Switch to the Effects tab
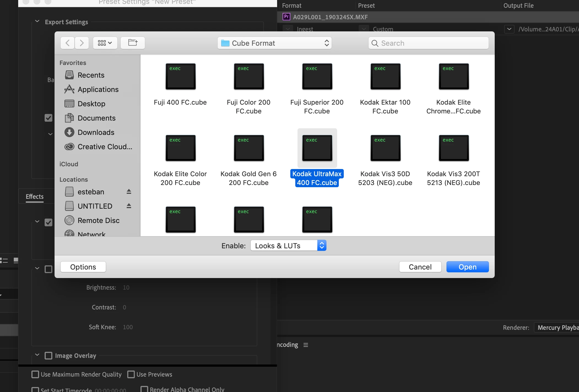The height and width of the screenshot is (392, 579). coord(35,197)
